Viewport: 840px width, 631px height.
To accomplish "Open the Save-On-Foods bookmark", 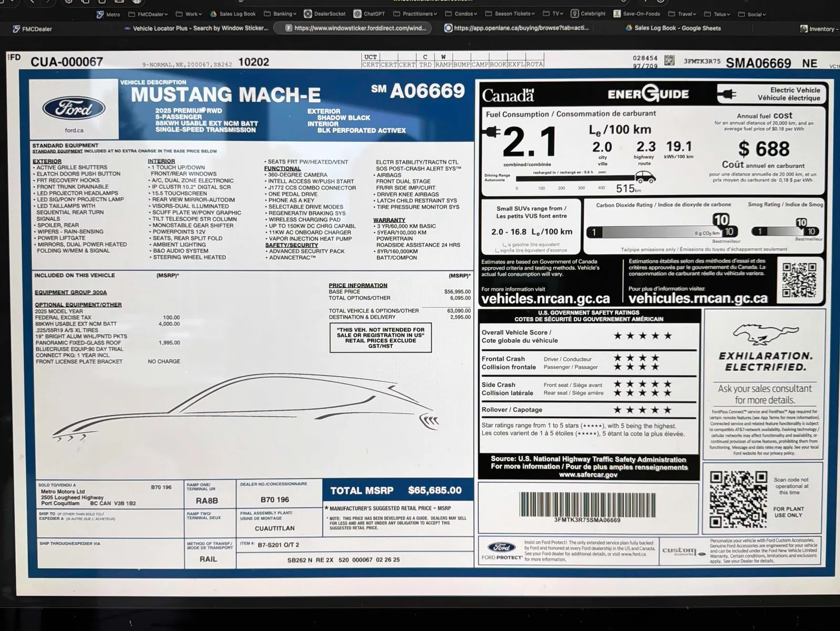I will (x=637, y=14).
